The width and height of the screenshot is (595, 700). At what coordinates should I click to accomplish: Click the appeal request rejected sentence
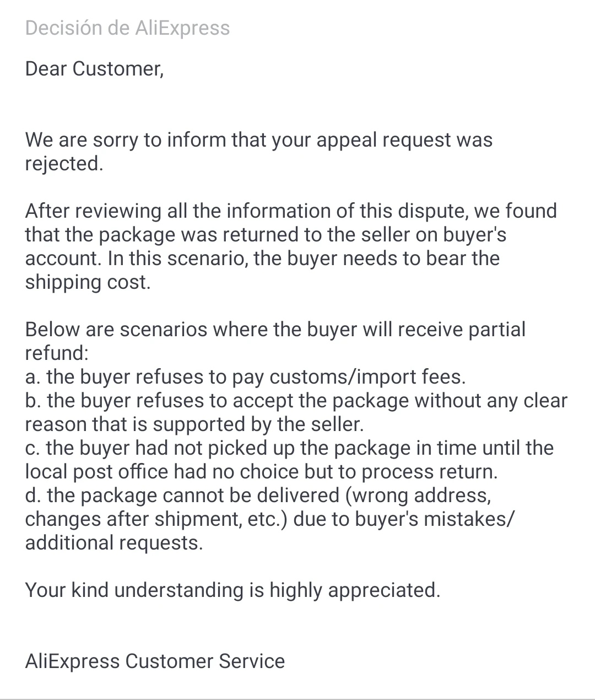[258, 140]
